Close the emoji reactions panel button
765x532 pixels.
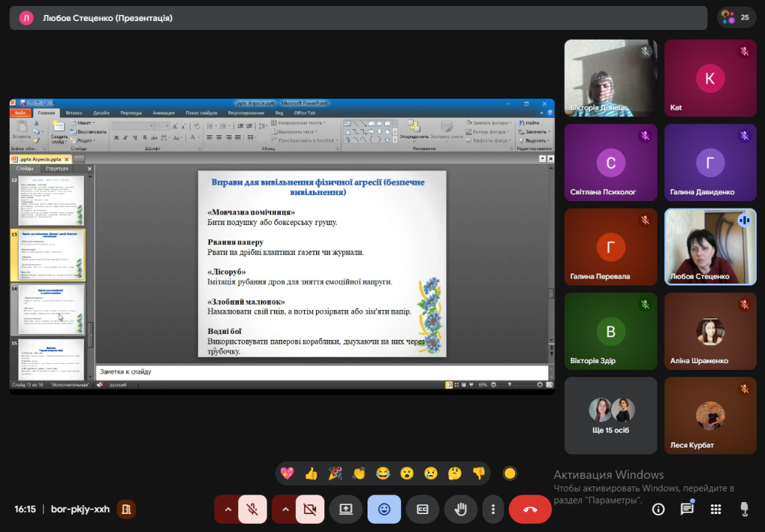click(x=384, y=509)
